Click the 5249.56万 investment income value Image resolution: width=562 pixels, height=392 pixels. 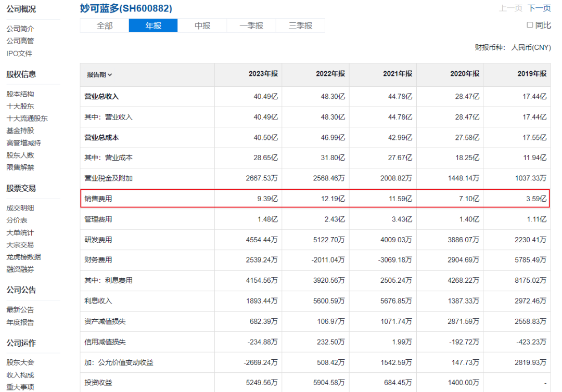(262, 383)
